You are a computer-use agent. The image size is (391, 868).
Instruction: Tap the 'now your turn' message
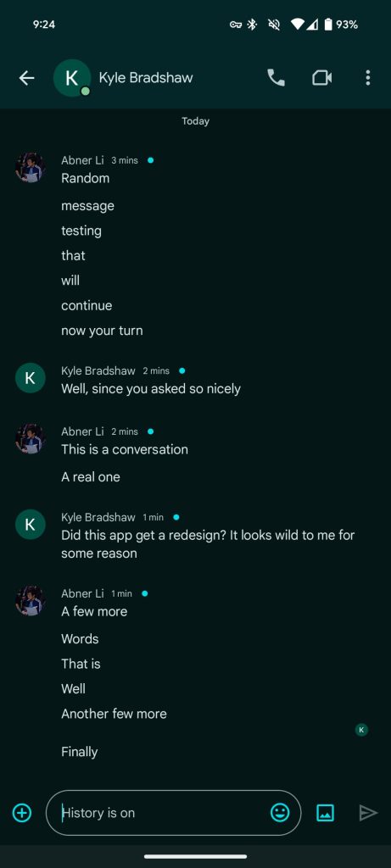(x=102, y=331)
